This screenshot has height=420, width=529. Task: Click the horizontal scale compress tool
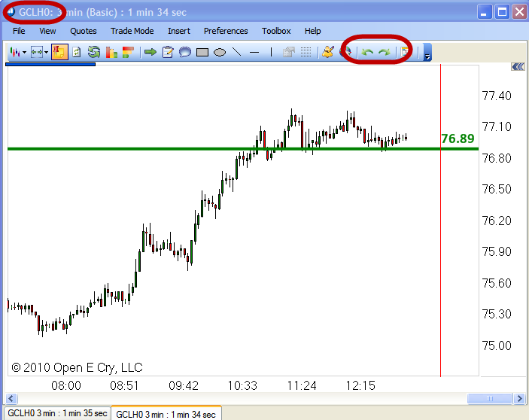point(36,52)
